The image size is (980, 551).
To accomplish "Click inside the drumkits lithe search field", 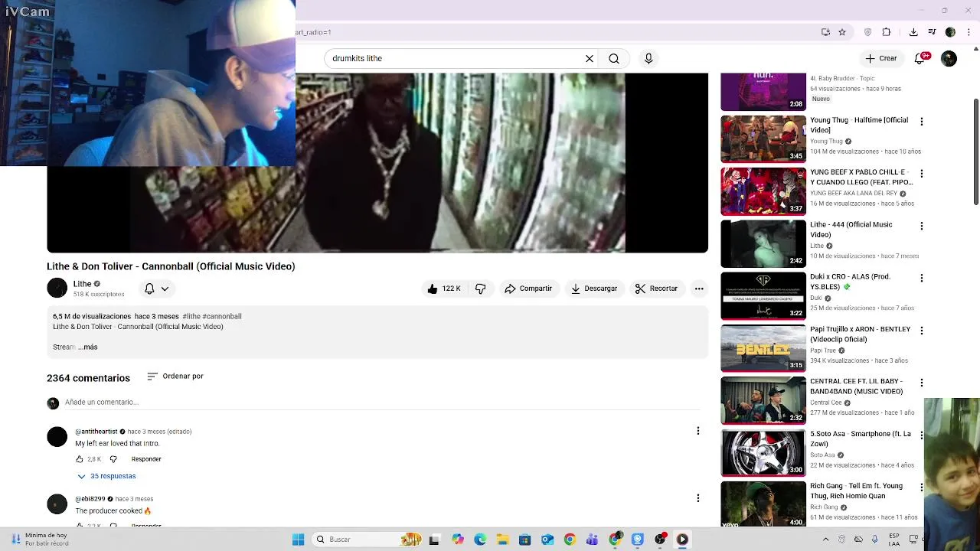I will [456, 58].
